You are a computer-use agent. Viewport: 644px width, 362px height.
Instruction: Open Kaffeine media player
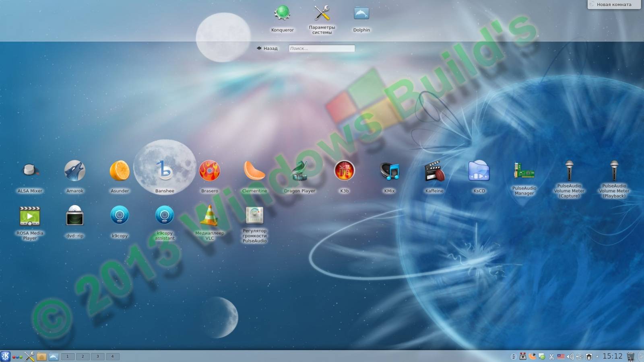pyautogui.click(x=434, y=177)
